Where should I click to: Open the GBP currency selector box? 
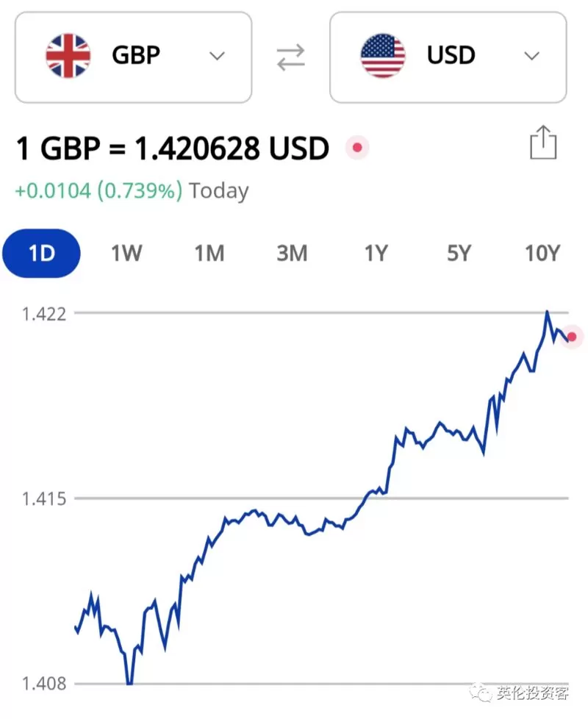point(133,57)
